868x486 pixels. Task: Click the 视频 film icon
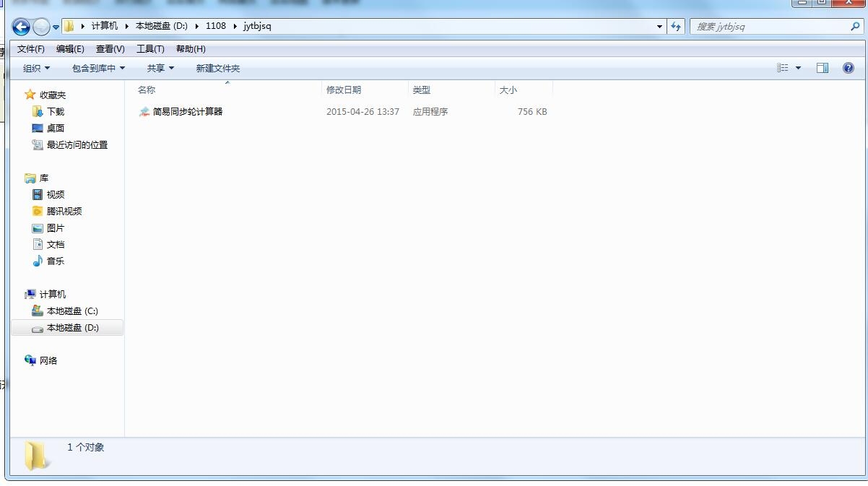point(38,194)
